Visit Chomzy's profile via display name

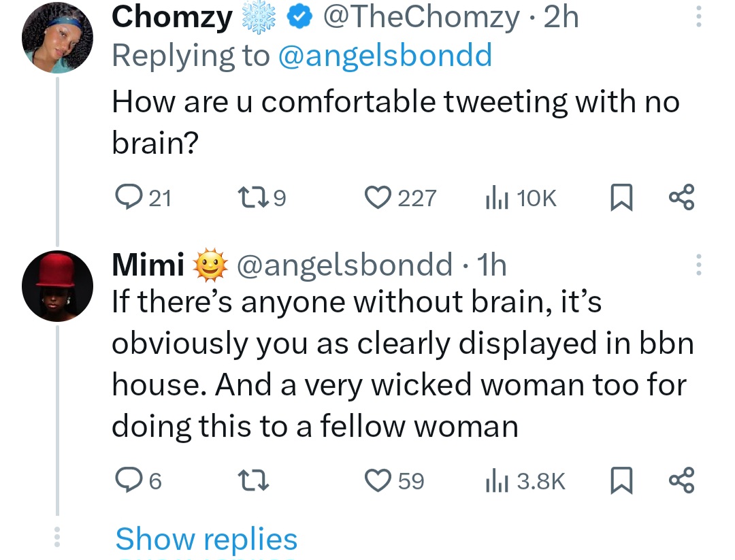172,18
